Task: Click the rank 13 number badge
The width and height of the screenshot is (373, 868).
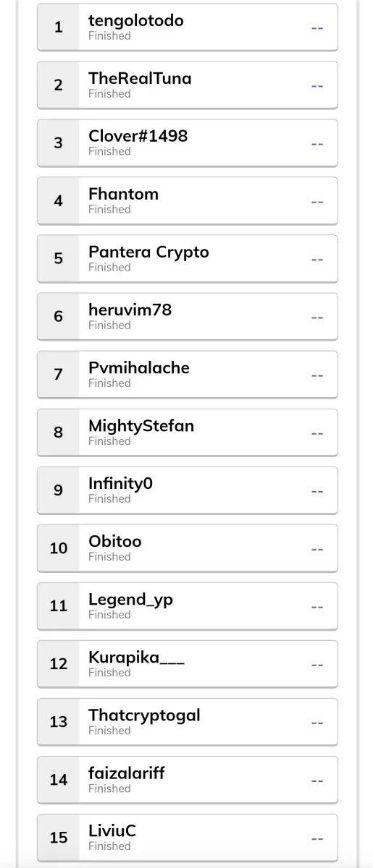Action: (x=59, y=722)
